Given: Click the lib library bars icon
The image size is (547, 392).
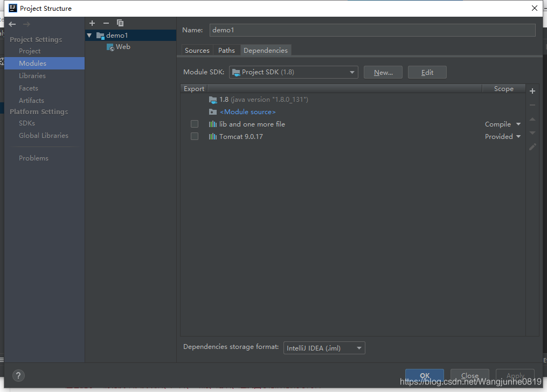Looking at the screenshot, I should [212, 124].
